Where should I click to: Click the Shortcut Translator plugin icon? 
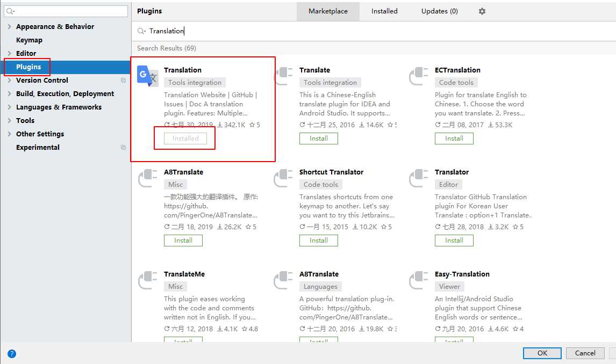click(284, 178)
